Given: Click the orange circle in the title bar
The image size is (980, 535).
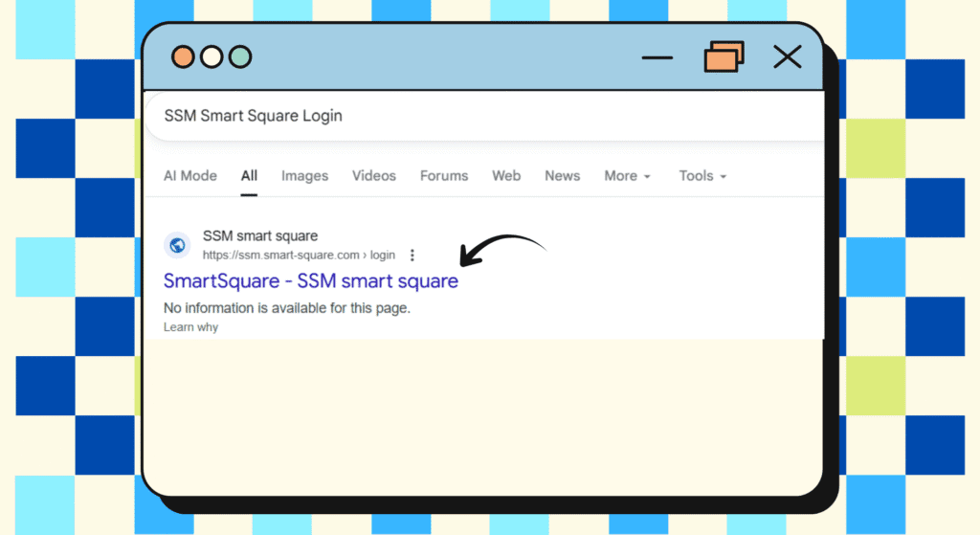Looking at the screenshot, I should pos(183,57).
